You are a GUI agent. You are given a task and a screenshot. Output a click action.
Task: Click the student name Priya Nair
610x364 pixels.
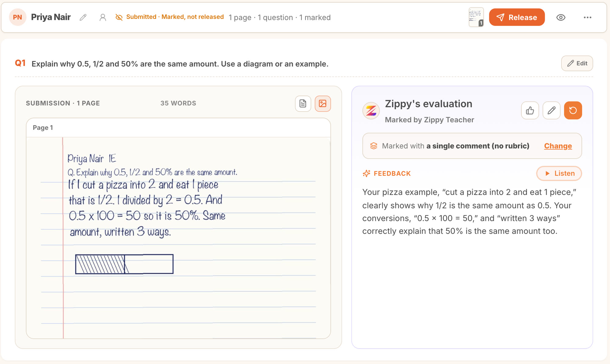pos(51,17)
